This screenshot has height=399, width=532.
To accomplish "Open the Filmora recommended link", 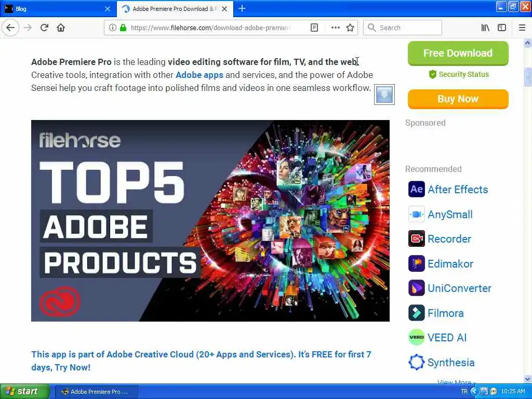I will [x=445, y=313].
